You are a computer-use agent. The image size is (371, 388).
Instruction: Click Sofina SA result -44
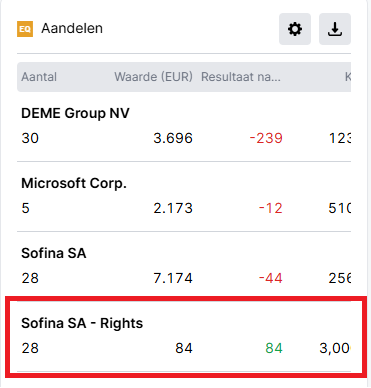point(271,278)
